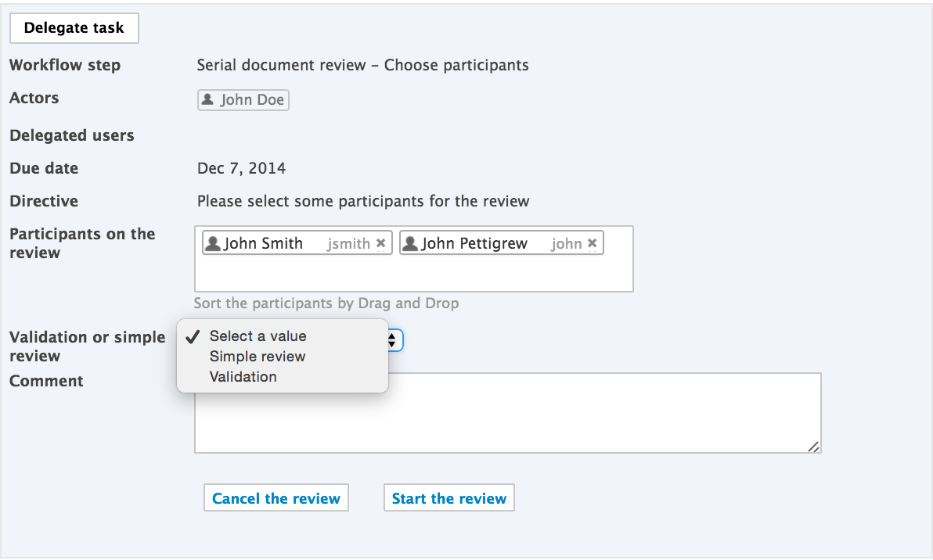The width and height of the screenshot is (933, 560).
Task: Click the person icon on John Smith tag
Action: pos(212,243)
